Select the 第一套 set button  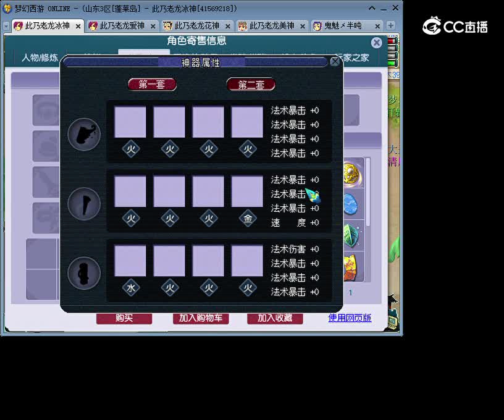(x=152, y=85)
